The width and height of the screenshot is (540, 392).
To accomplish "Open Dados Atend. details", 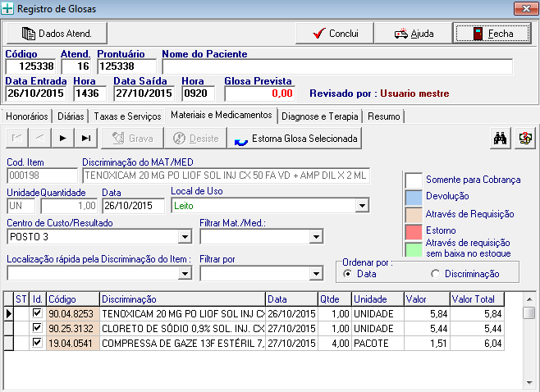I will point(57,34).
